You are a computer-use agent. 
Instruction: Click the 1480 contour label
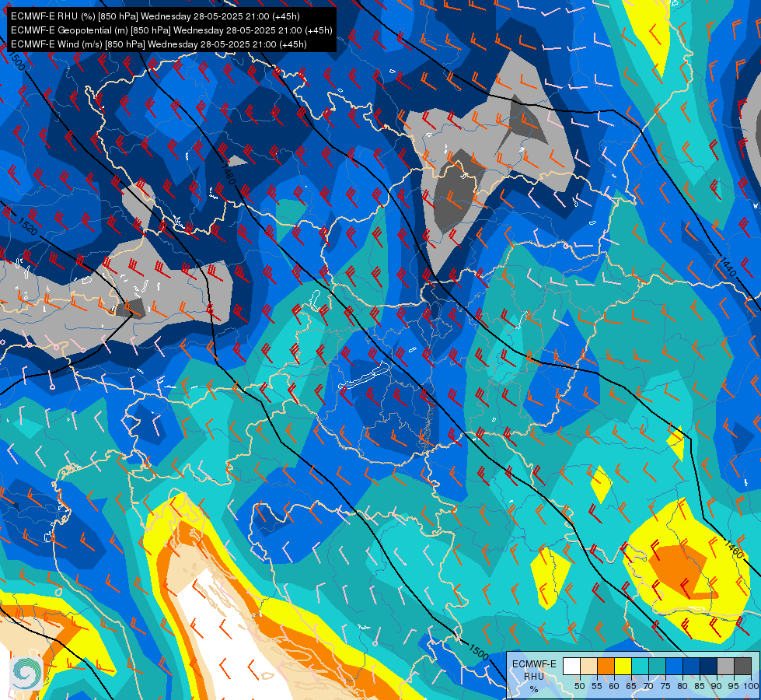point(228,175)
